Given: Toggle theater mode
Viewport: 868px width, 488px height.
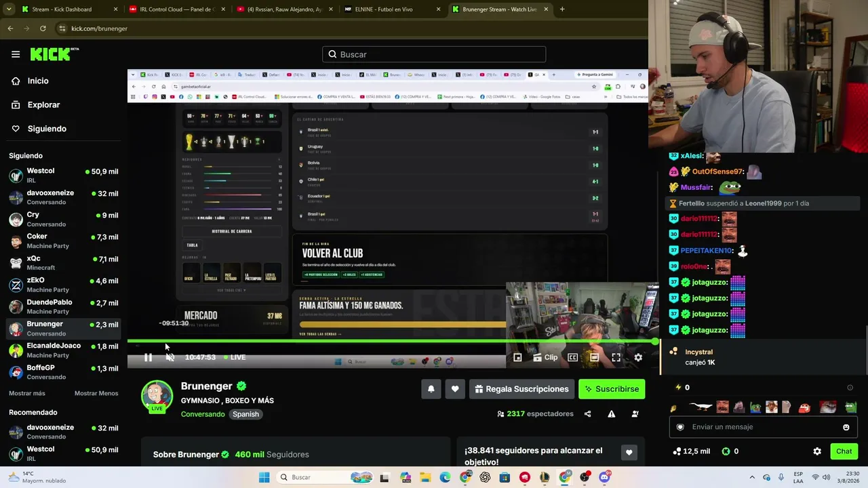Looking at the screenshot, I should coord(594,357).
